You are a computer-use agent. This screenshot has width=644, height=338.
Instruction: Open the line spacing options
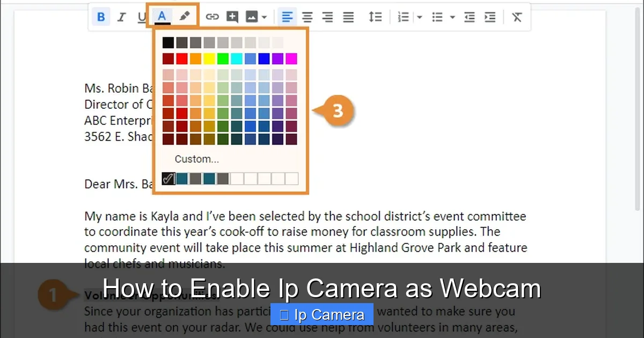click(x=375, y=17)
